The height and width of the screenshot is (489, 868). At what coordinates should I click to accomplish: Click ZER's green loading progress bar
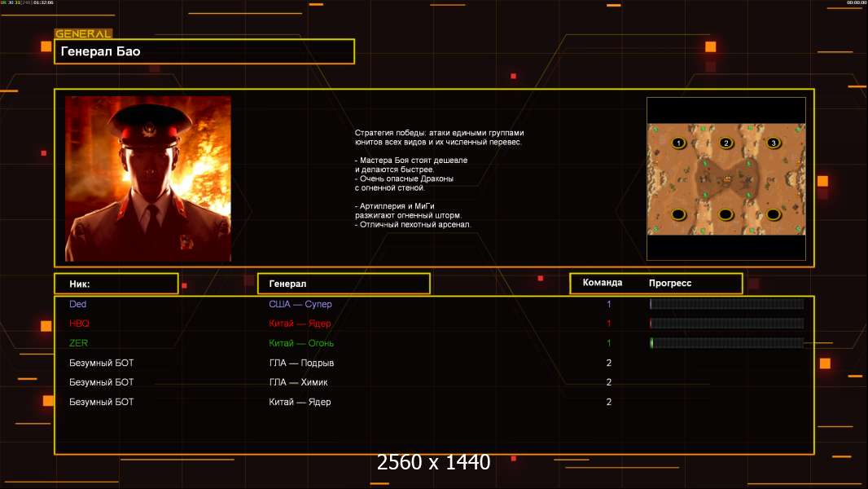(726, 343)
